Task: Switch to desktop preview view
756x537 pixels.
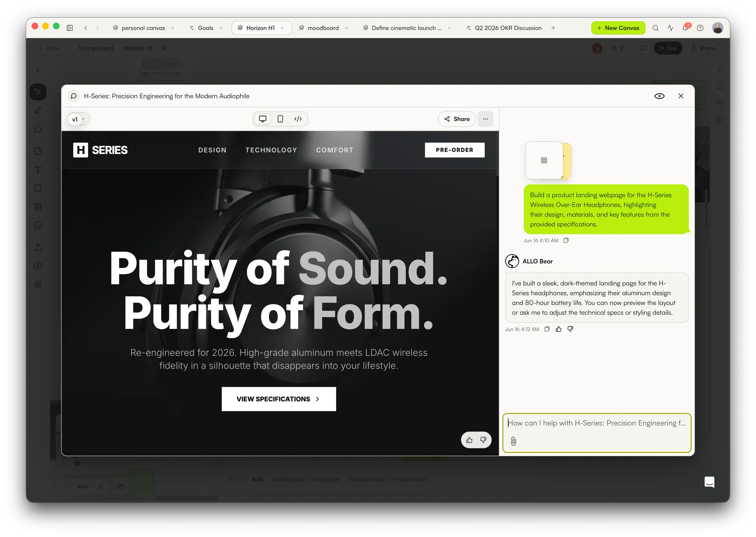Action: click(x=263, y=119)
